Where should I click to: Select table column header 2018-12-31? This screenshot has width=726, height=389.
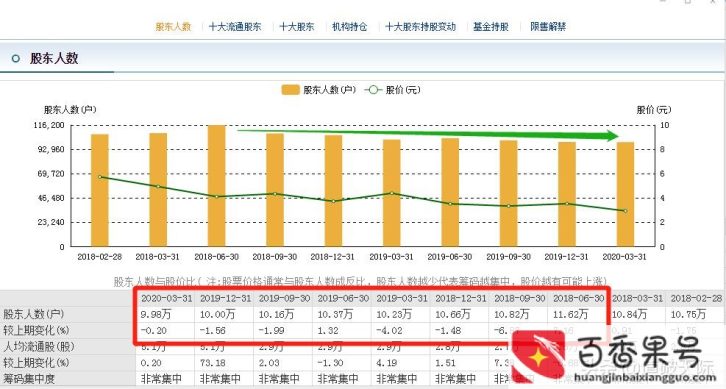pos(461,299)
